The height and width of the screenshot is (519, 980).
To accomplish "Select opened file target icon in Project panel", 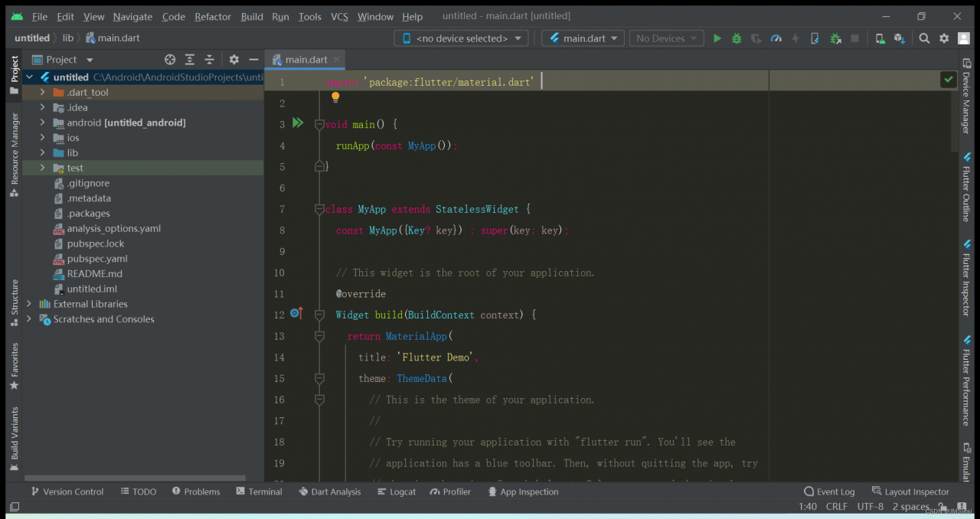I will (170, 60).
